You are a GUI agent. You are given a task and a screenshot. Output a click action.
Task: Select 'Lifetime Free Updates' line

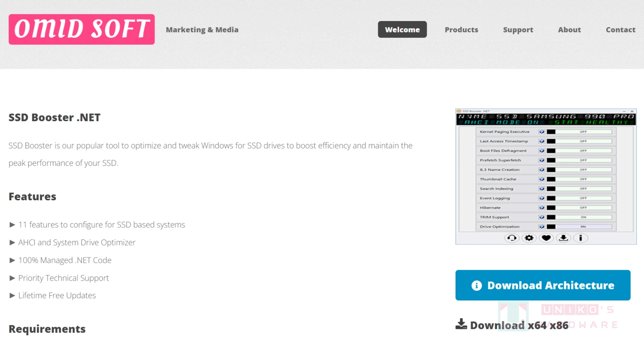[52, 295]
